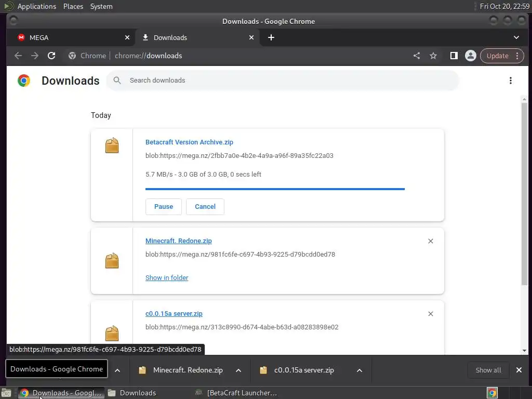
Task: Click the scrollbar down arrow
Action: (524, 351)
